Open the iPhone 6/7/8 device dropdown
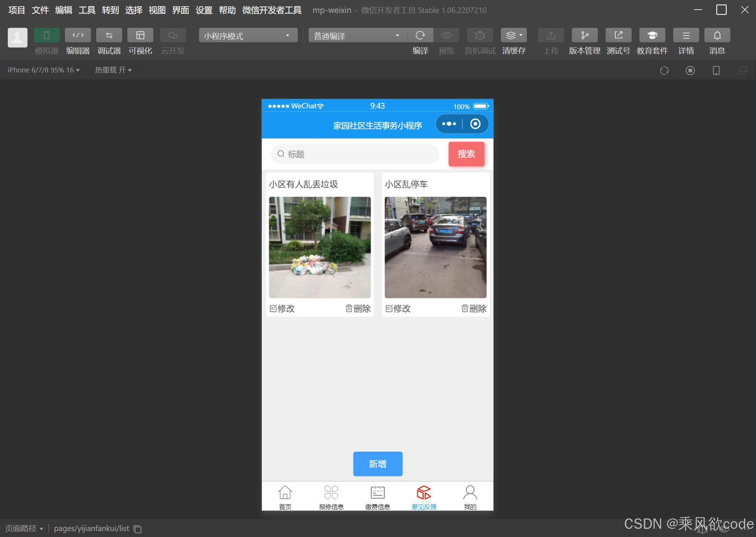Viewport: 756px width, 537px height. [43, 70]
